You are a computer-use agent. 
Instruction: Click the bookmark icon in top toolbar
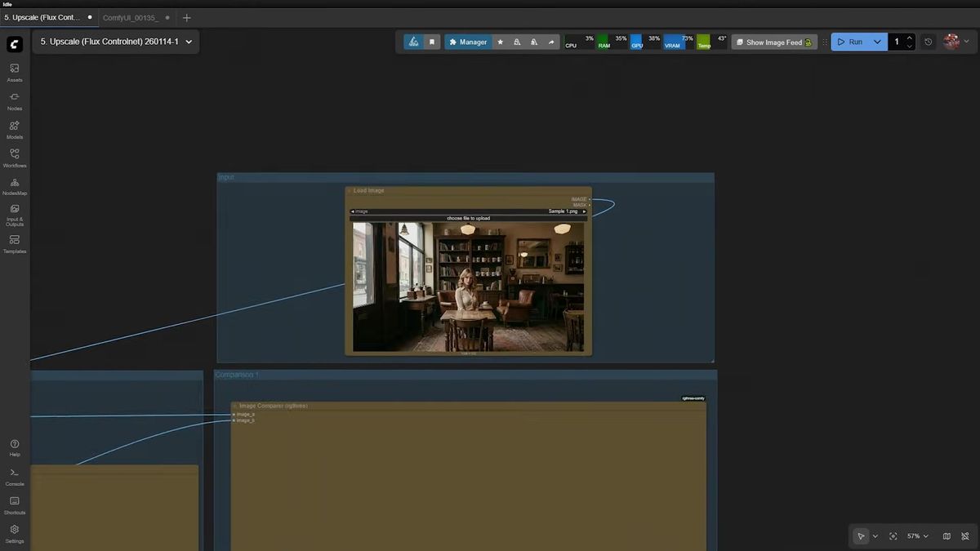click(432, 42)
